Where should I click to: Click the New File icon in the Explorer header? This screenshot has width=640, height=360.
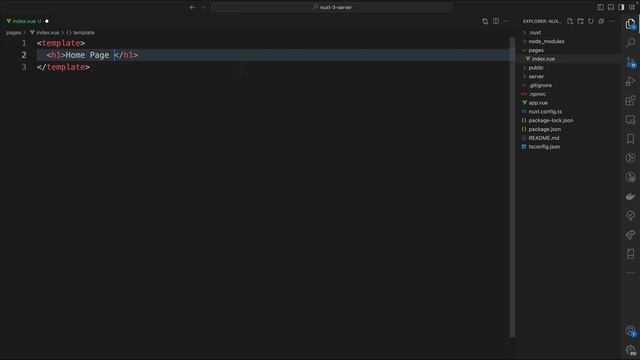coord(570,21)
